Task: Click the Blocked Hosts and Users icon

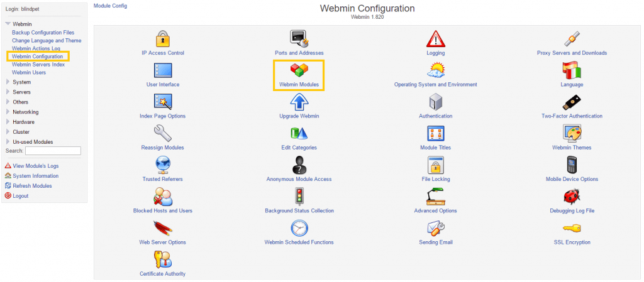Action: coord(163,197)
